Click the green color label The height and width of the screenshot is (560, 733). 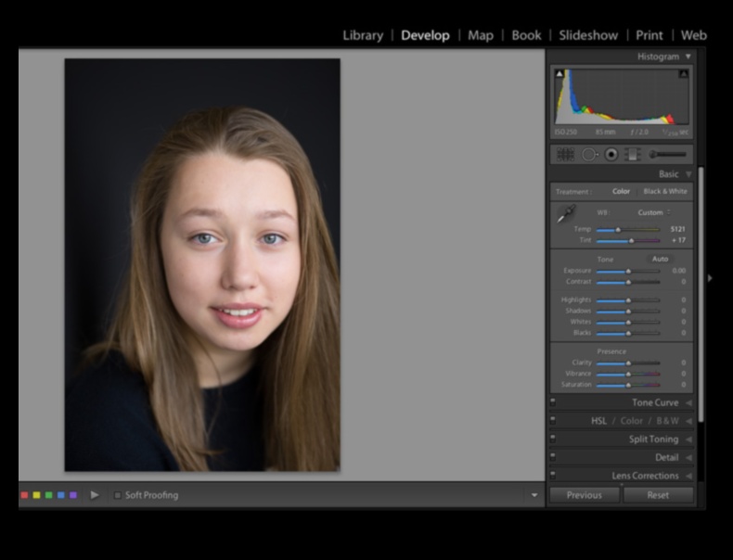coord(49,495)
